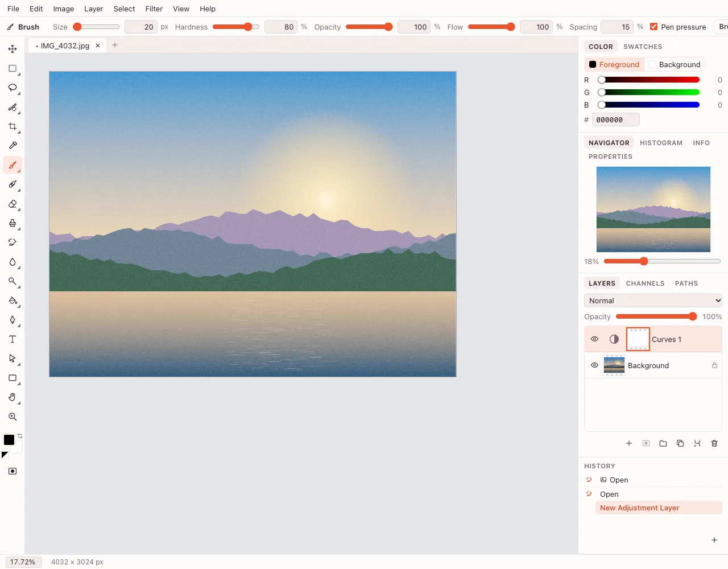Image resolution: width=728 pixels, height=569 pixels.
Task: Switch to the Channels tab
Action: tap(645, 283)
